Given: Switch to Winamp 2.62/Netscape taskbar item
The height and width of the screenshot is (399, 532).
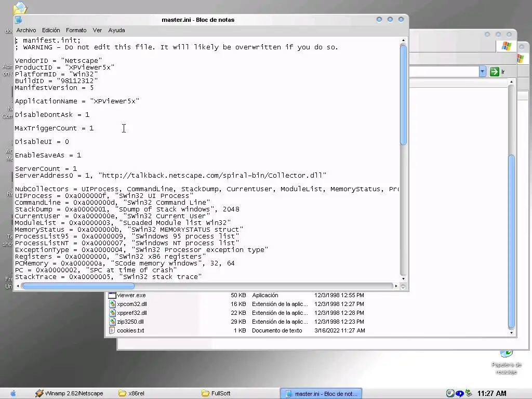Looking at the screenshot, I should pos(69,393).
